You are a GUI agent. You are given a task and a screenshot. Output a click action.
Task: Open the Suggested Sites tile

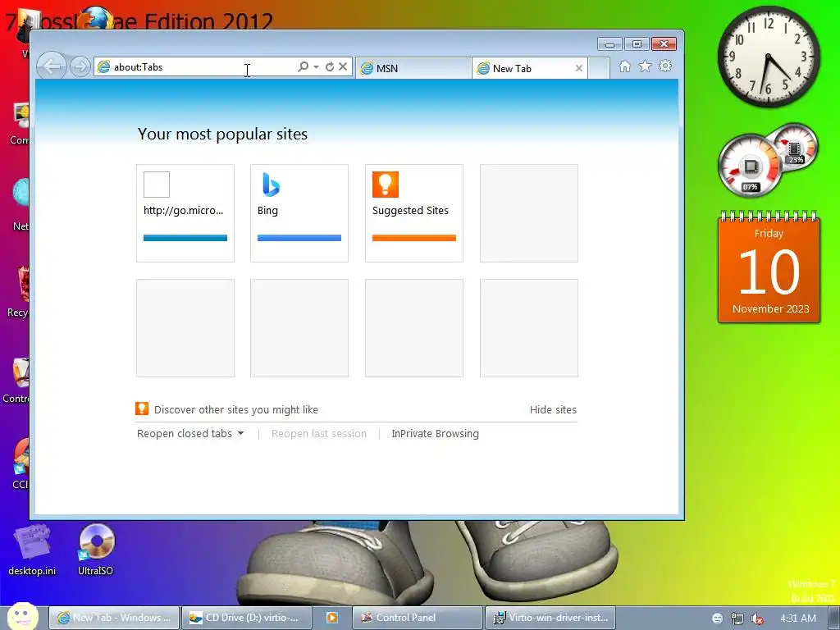pyautogui.click(x=414, y=213)
